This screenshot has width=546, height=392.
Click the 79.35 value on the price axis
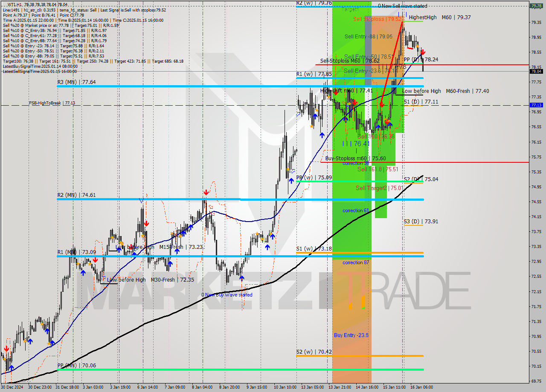(536, 22)
